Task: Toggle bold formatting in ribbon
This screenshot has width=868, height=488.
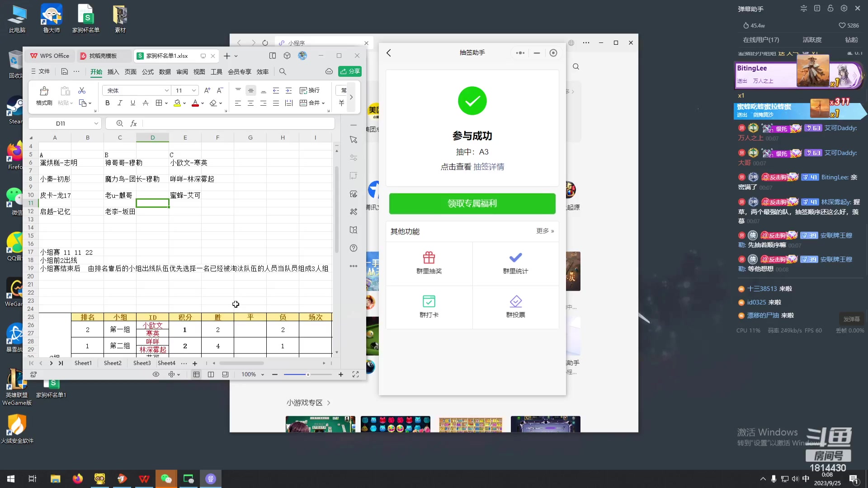Action: [x=107, y=103]
